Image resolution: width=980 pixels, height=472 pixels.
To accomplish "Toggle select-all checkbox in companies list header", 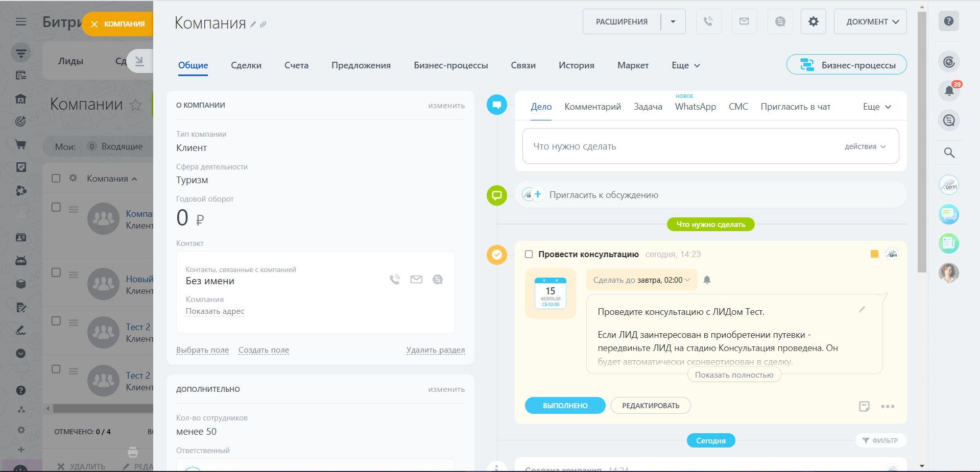I will point(56,178).
